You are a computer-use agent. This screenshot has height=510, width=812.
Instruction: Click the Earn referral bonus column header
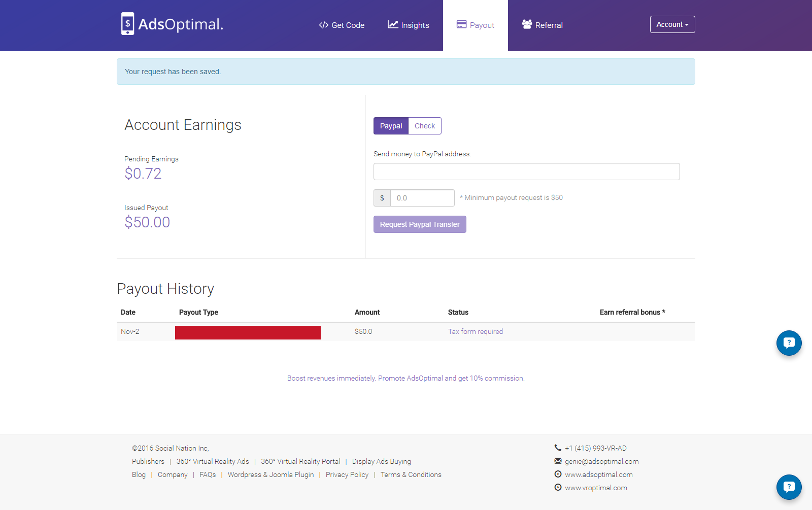click(632, 312)
